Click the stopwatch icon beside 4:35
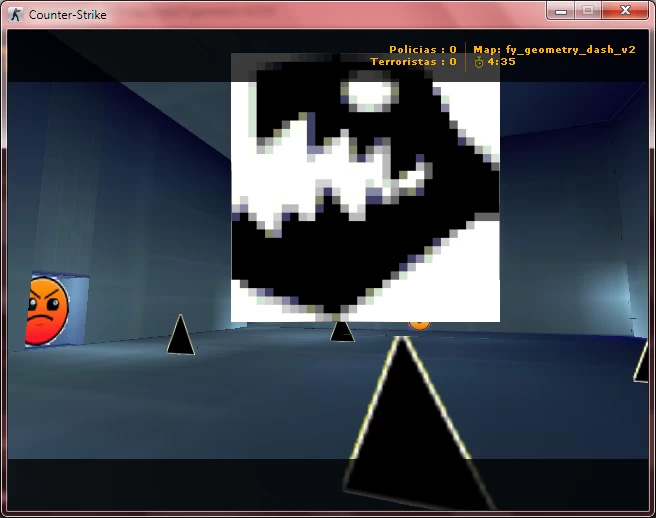The height and width of the screenshot is (518, 656). (479, 62)
